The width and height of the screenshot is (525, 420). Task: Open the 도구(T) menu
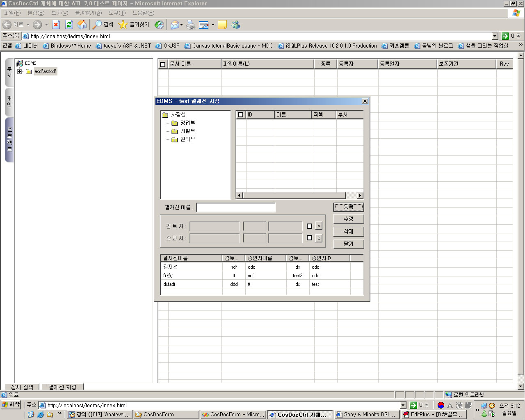[117, 13]
